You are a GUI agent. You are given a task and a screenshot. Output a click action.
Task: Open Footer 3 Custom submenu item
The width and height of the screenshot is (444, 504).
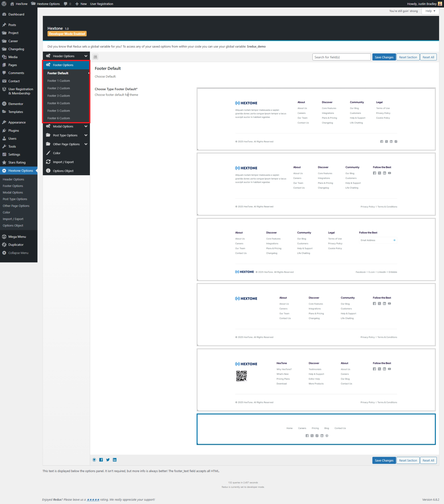coord(59,96)
